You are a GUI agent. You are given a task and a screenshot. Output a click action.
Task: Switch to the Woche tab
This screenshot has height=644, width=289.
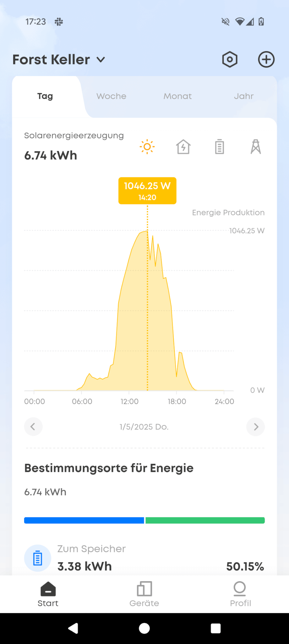point(111,96)
